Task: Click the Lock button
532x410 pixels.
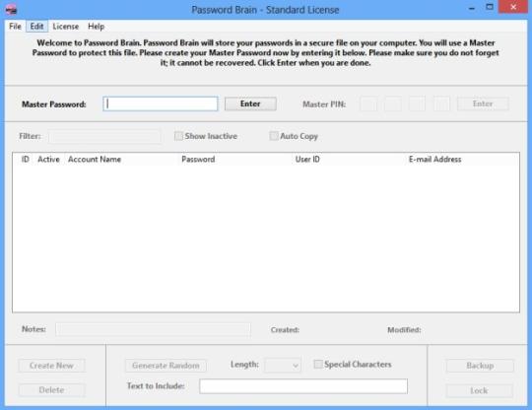Action: pyautogui.click(x=479, y=390)
